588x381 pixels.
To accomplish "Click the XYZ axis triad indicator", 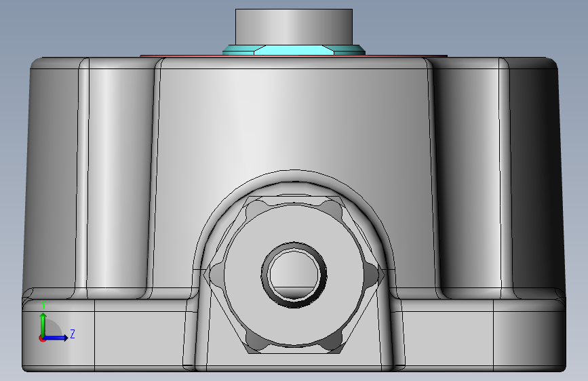I will (56, 322).
